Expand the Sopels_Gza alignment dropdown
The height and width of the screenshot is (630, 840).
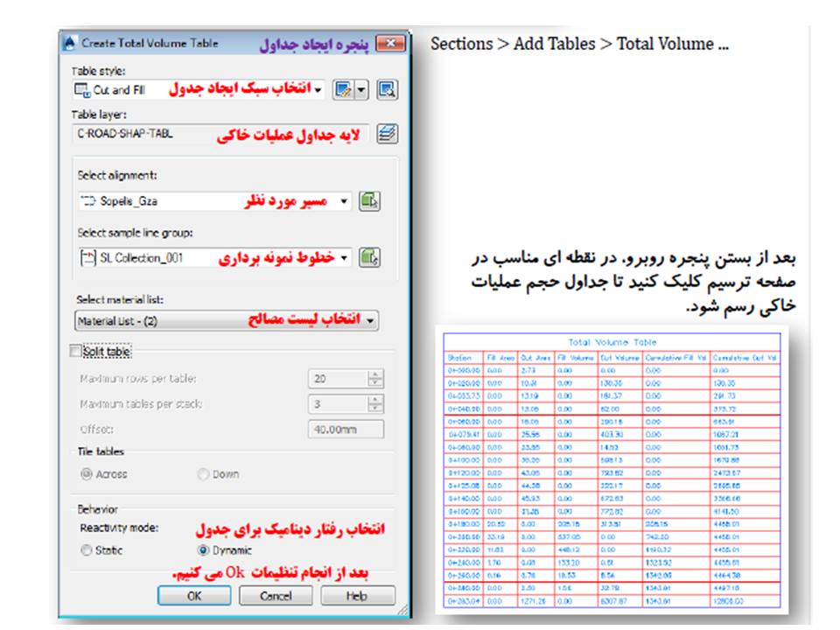pos(344,202)
